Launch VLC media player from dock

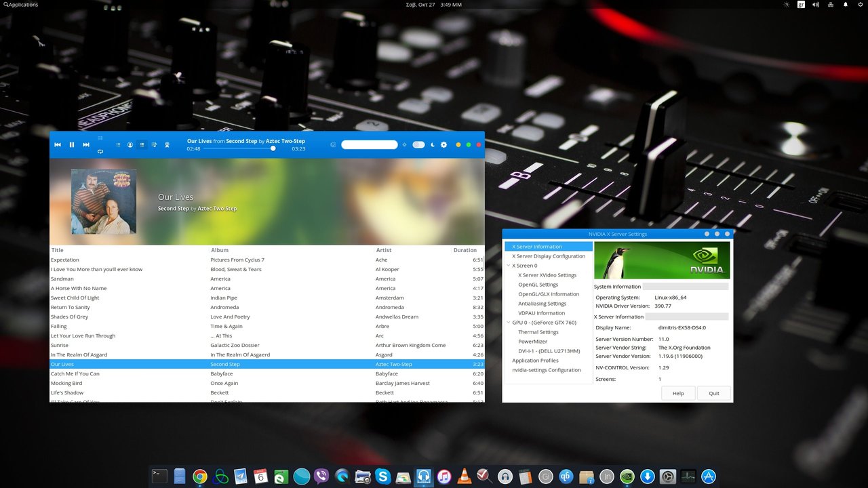tap(464, 476)
